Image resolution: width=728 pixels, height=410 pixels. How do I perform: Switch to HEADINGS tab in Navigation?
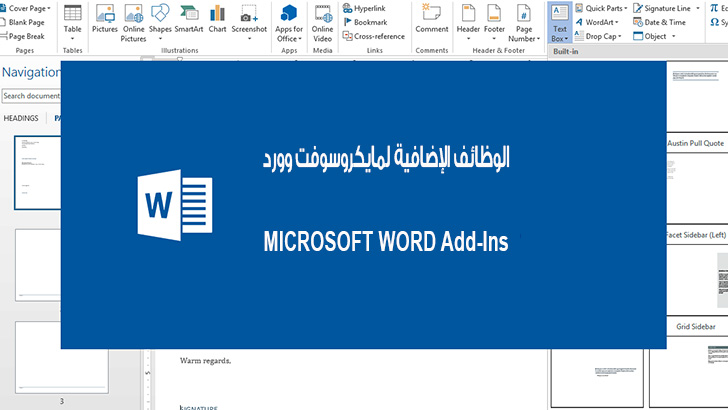[x=21, y=118]
